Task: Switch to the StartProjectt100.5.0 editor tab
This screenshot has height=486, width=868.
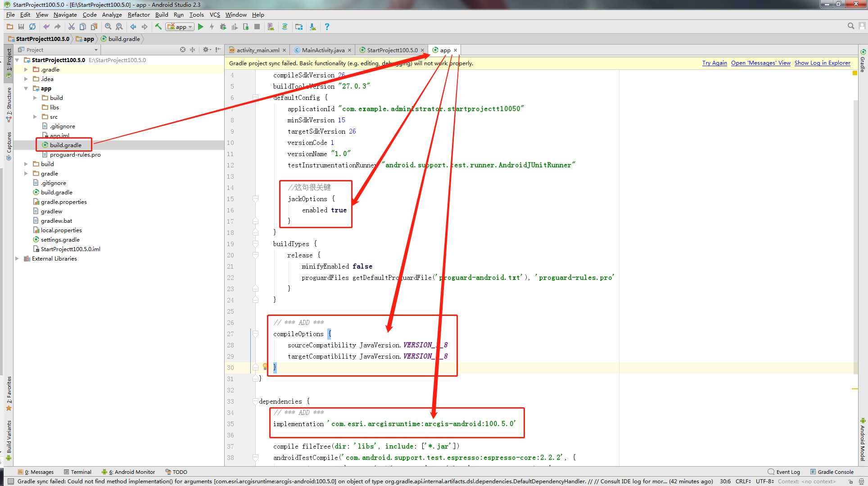Action: click(392, 50)
